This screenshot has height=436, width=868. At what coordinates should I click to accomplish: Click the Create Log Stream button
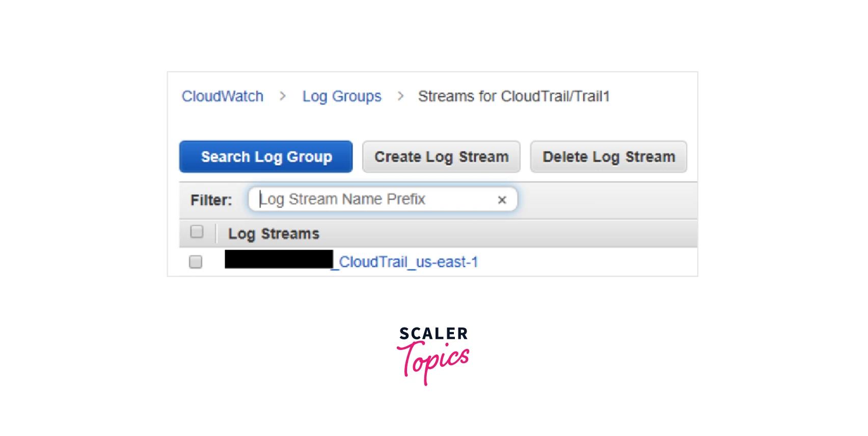coord(441,157)
